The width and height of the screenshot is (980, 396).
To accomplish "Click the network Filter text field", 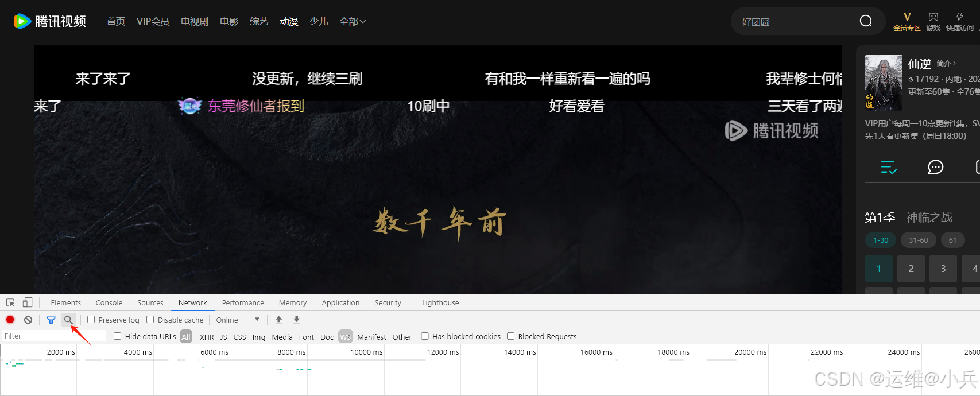I will 54,336.
